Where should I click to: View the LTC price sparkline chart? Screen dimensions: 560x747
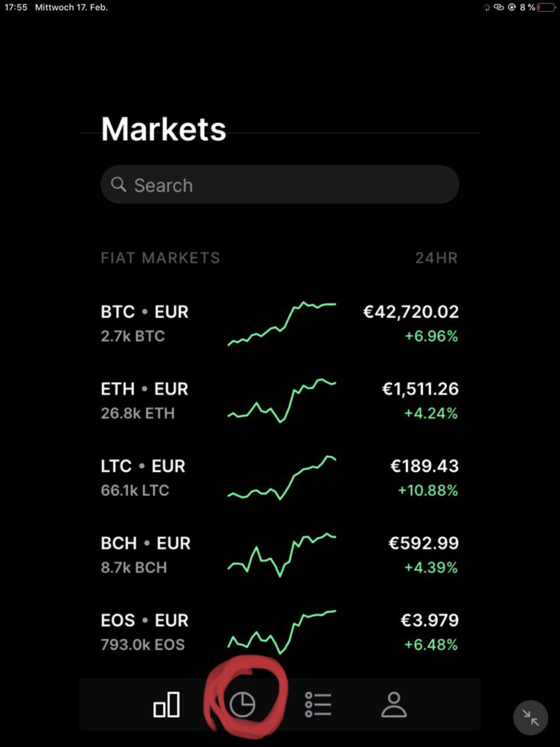tap(281, 478)
